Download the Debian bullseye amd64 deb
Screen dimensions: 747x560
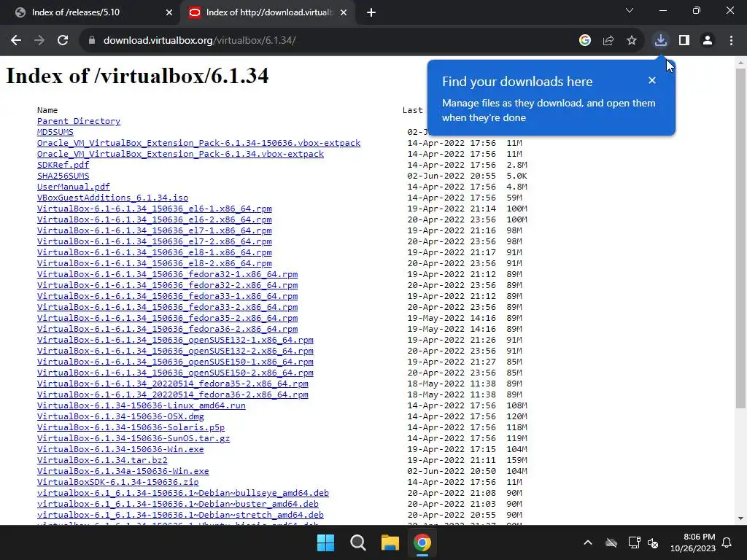(183, 494)
